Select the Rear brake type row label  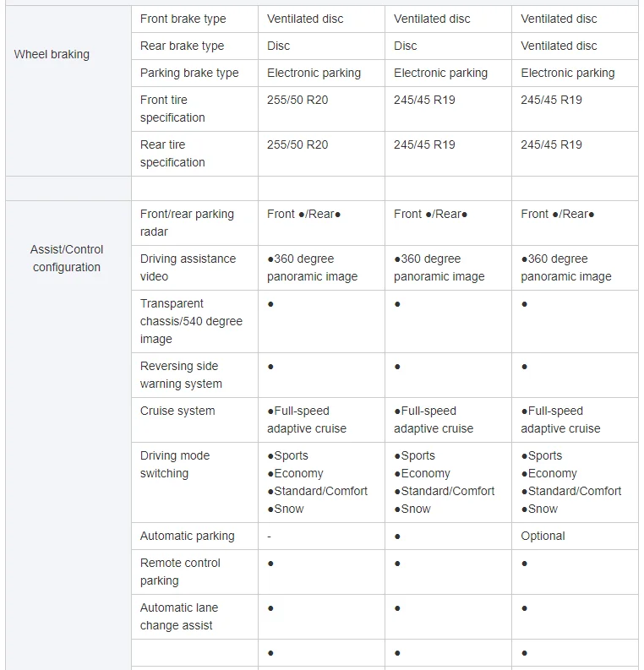point(182,46)
